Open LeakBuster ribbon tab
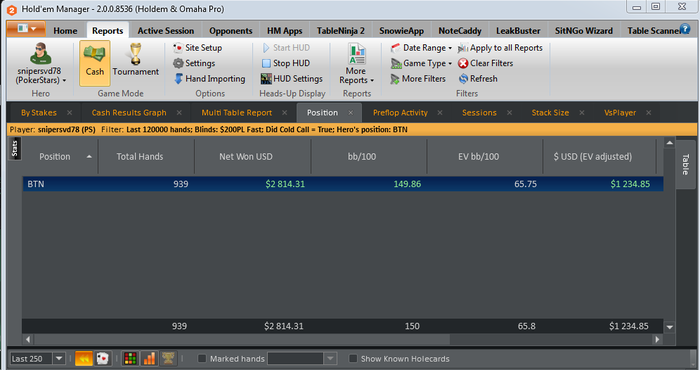This screenshot has width=700, height=370. click(x=518, y=31)
